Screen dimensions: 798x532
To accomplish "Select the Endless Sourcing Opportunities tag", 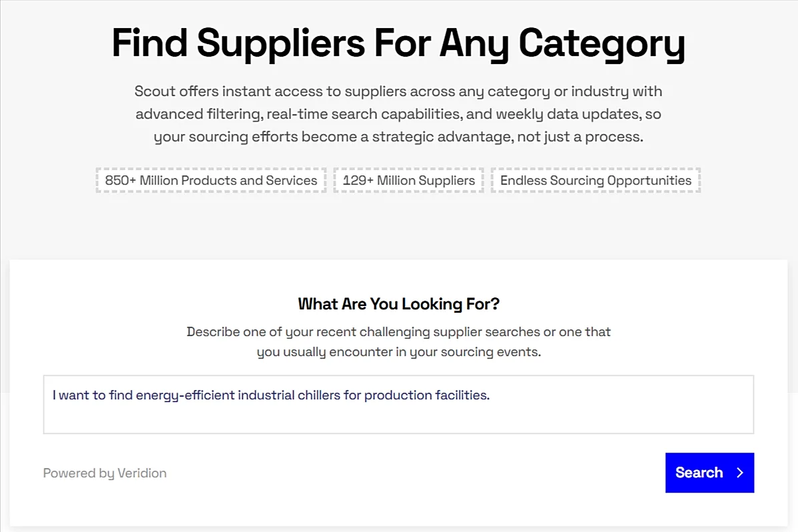I will [x=595, y=180].
